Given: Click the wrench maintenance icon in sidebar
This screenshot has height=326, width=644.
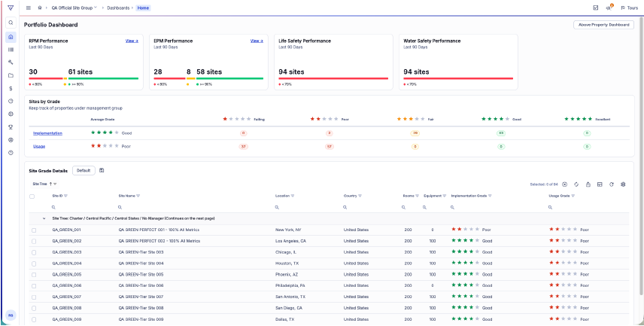Looking at the screenshot, I should point(11,62).
